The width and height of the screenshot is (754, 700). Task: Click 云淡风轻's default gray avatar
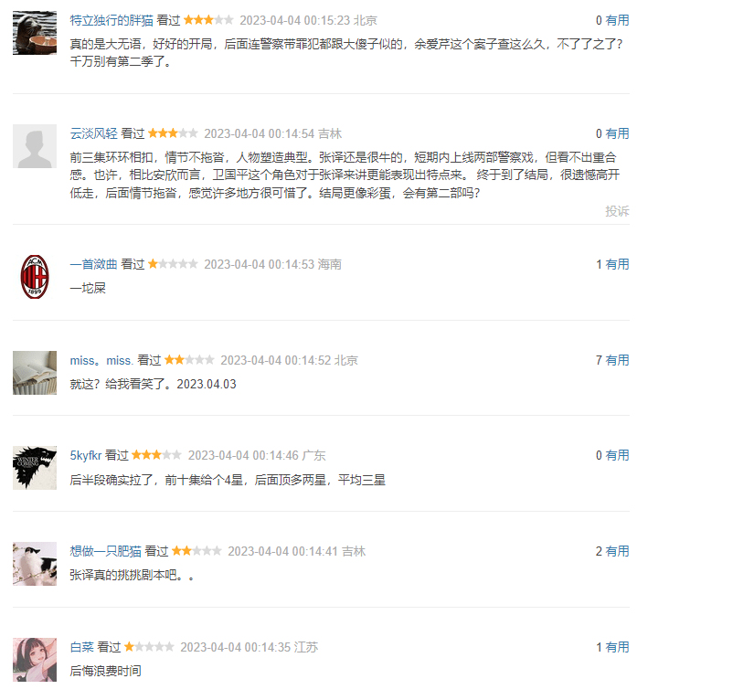pos(35,146)
